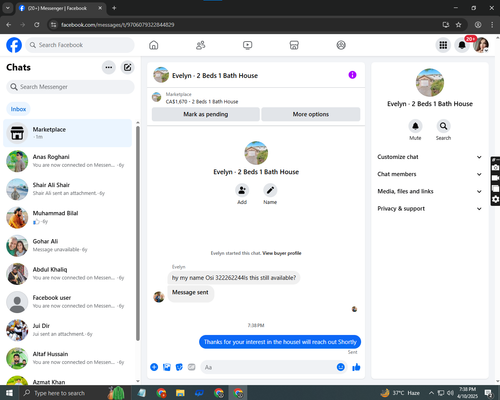Choose a sticker icon

[179, 367]
